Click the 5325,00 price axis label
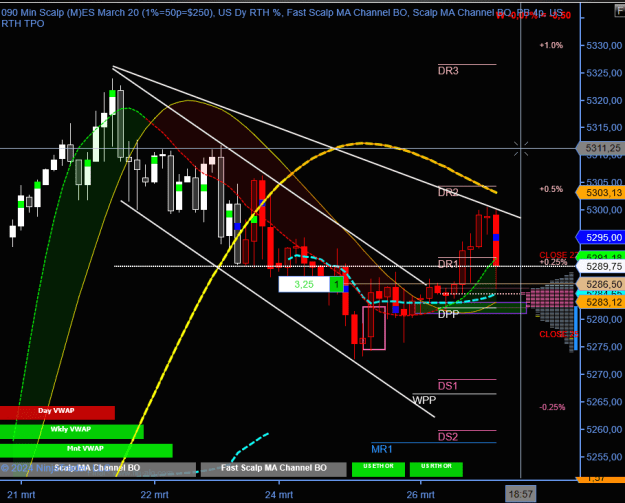 point(604,73)
